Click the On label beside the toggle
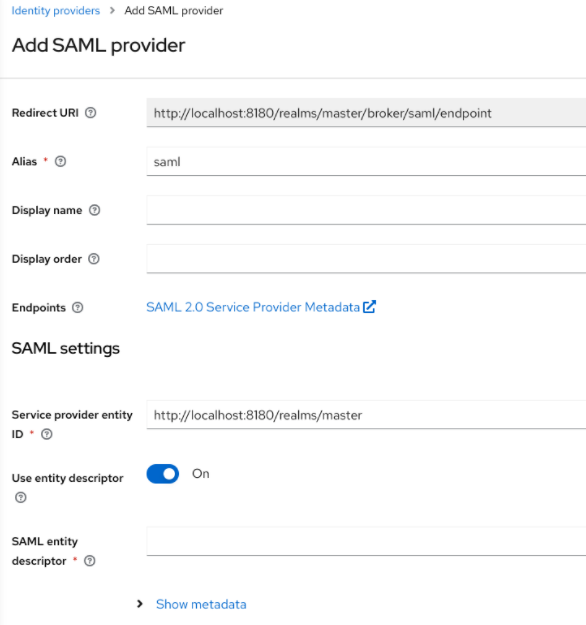 tap(201, 474)
